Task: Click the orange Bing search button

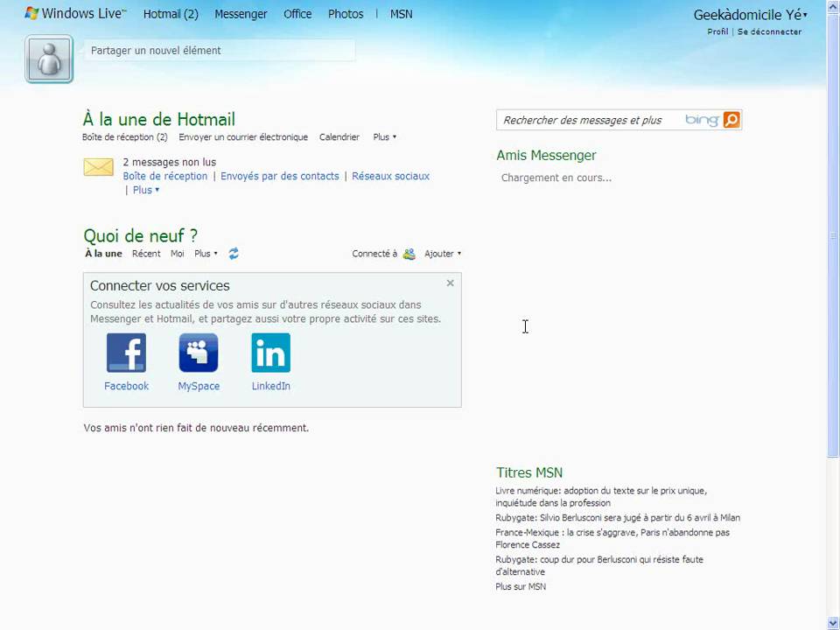Action: coord(731,120)
